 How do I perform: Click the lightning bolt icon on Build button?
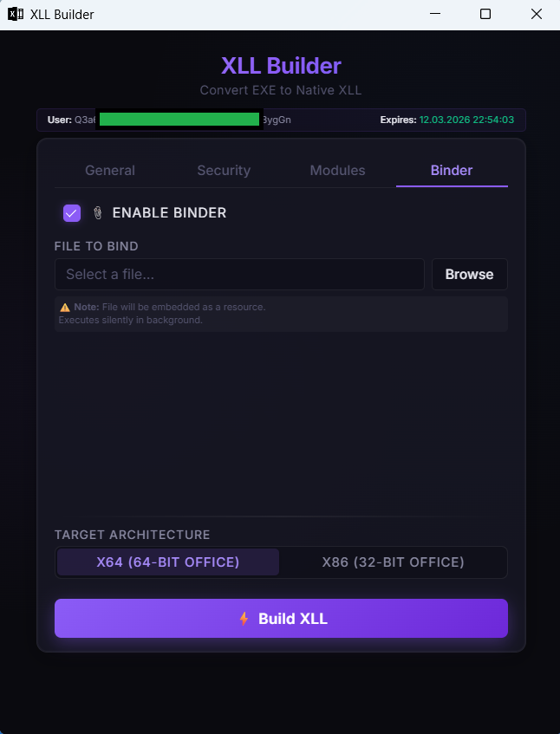(x=244, y=619)
